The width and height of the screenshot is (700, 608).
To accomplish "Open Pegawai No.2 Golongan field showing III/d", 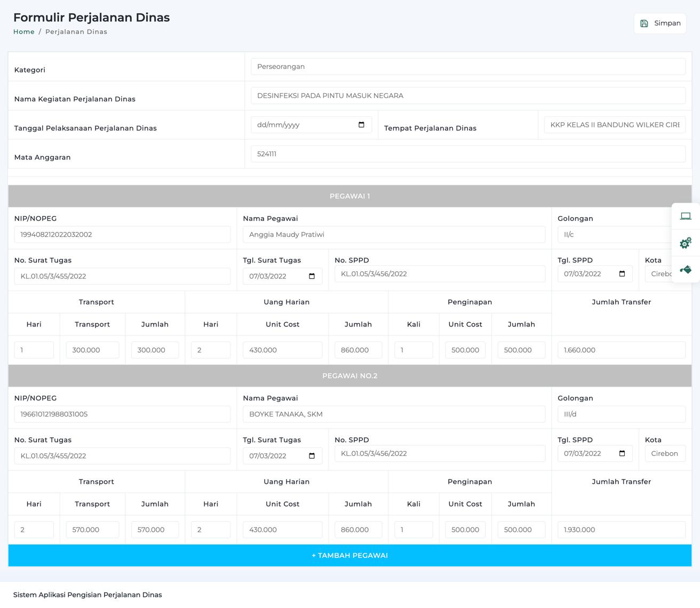I will click(621, 414).
